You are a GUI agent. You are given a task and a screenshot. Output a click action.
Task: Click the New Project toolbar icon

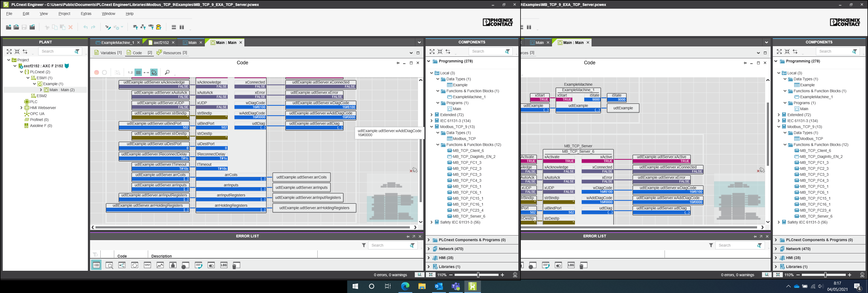8,27
